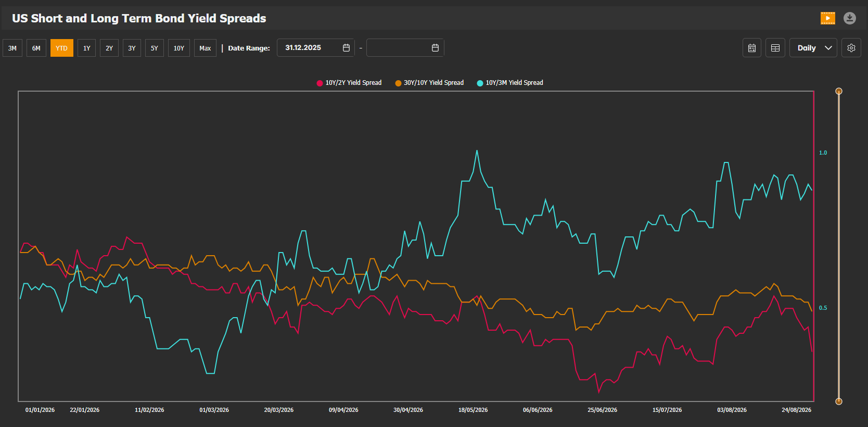Viewport: 868px width, 427px height.
Task: Toggle the 10Y/2Y Yield Spread series
Action: click(349, 83)
